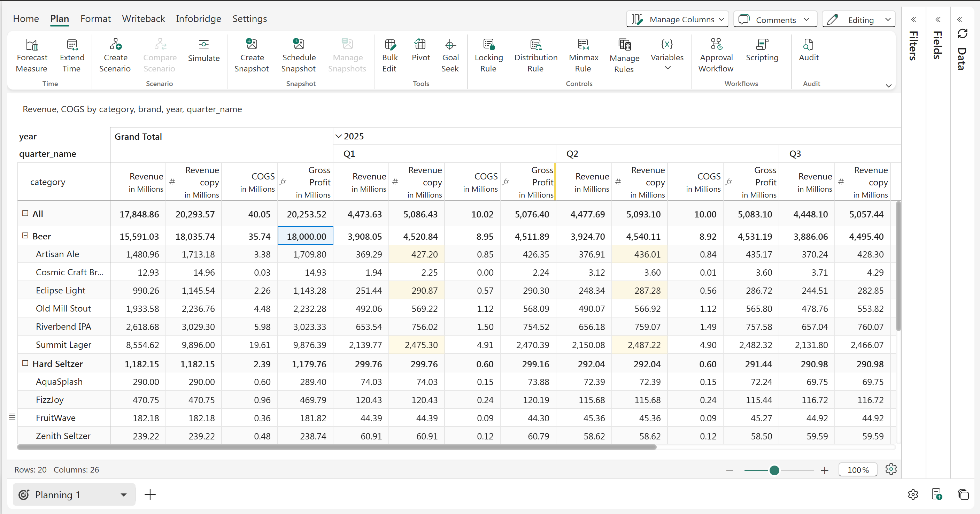The image size is (980, 514).
Task: Click the Locking Rule icon
Action: (x=488, y=45)
